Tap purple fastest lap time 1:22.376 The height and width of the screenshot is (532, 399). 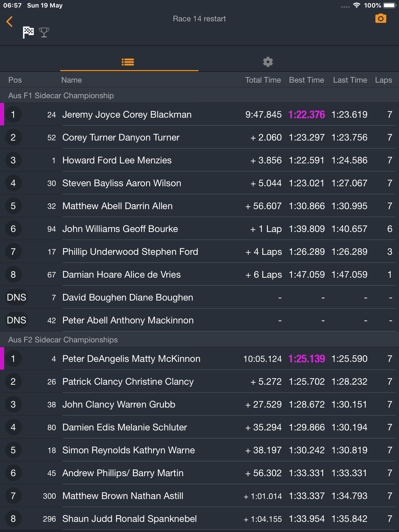click(x=307, y=115)
